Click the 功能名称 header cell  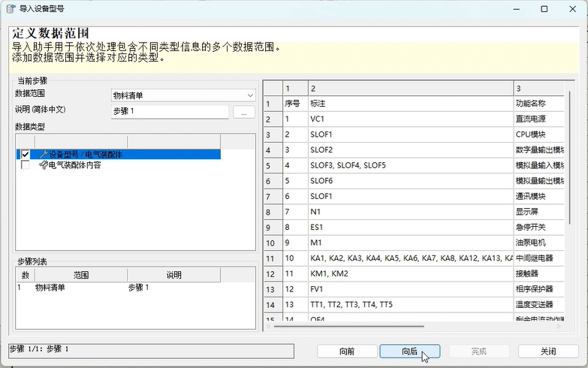(x=539, y=104)
